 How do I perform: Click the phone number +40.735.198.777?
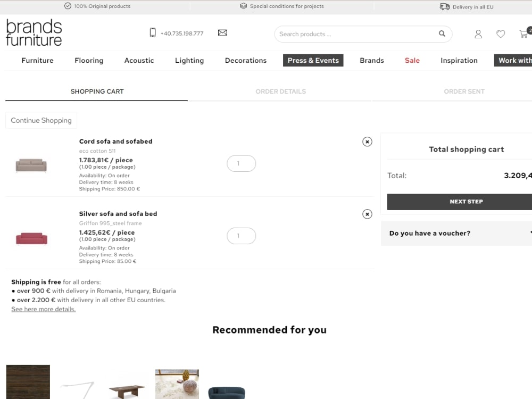[182, 34]
